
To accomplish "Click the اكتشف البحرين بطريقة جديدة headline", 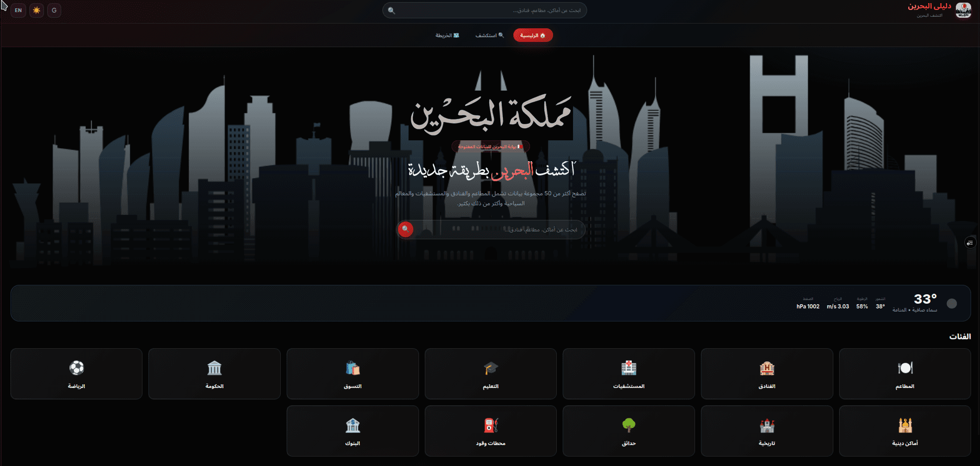I will pyautogui.click(x=491, y=170).
